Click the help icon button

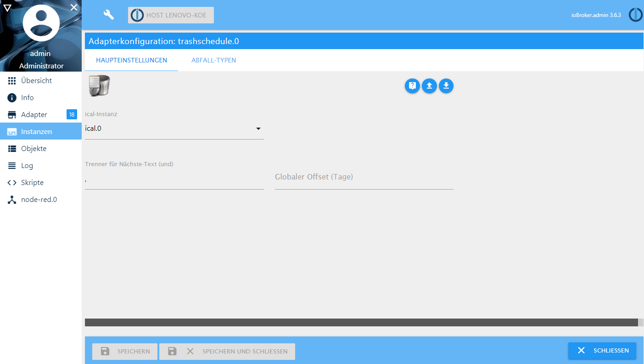pos(412,86)
